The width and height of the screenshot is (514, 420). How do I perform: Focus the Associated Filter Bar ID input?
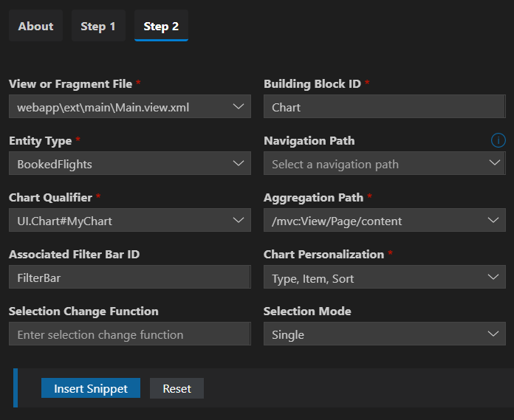coord(130,278)
